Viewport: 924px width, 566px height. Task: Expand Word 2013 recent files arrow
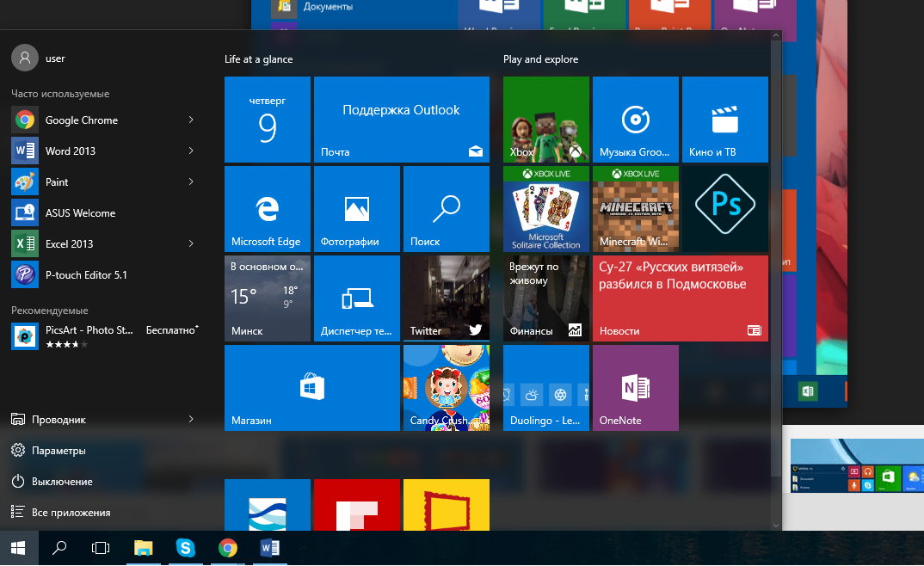pyautogui.click(x=191, y=151)
